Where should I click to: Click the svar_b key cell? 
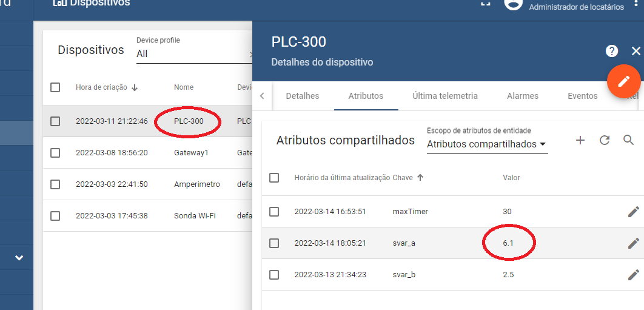[x=404, y=275]
